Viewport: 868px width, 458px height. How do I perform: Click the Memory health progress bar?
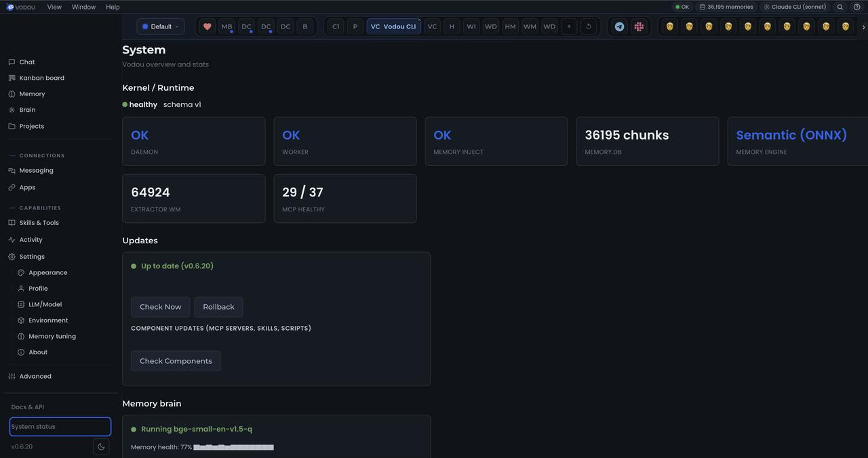coord(233,447)
